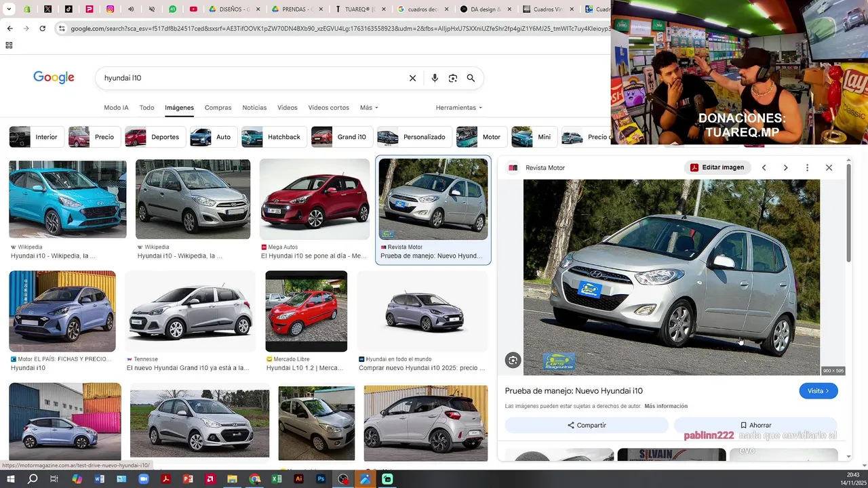Click the Ahorrar save button
The height and width of the screenshot is (488, 868).
755,425
